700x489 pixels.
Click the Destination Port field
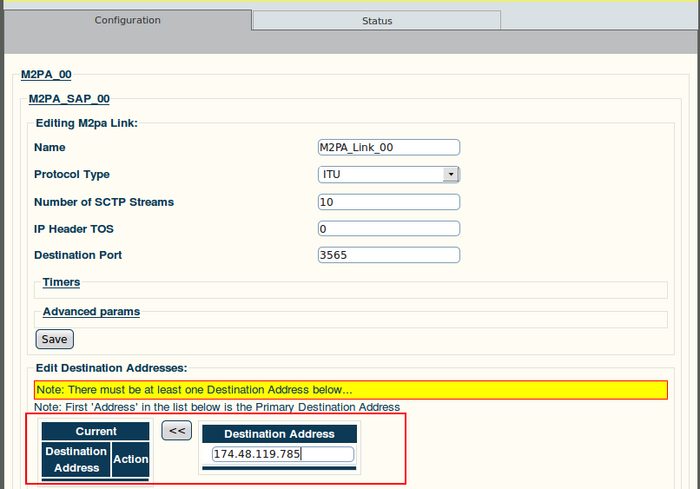(x=389, y=255)
